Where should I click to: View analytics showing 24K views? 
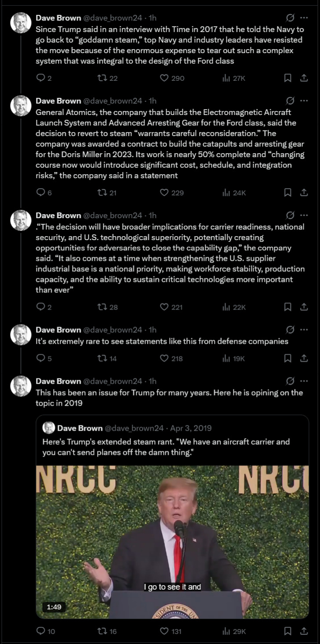[x=234, y=192]
